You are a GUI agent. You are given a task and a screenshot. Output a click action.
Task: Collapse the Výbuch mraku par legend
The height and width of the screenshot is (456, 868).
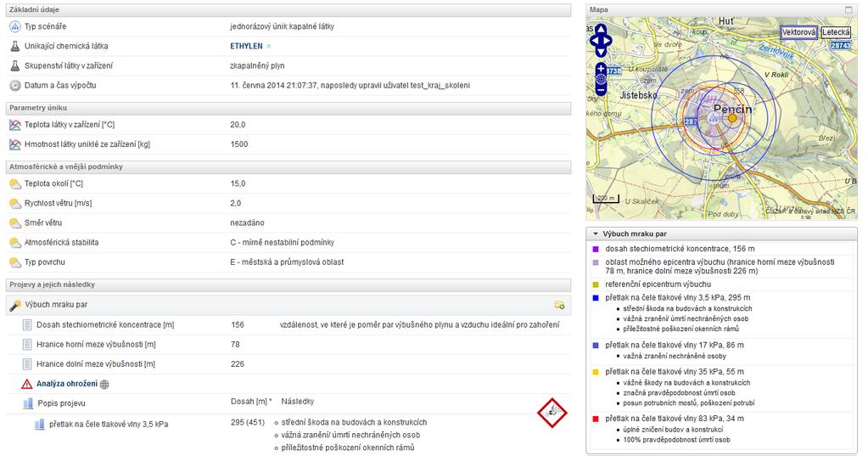[596, 234]
